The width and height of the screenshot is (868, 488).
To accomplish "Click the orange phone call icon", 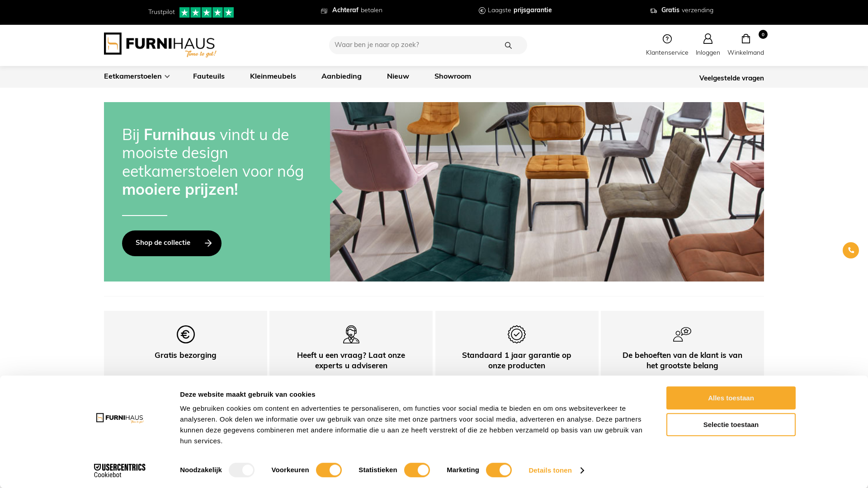I will [850, 250].
